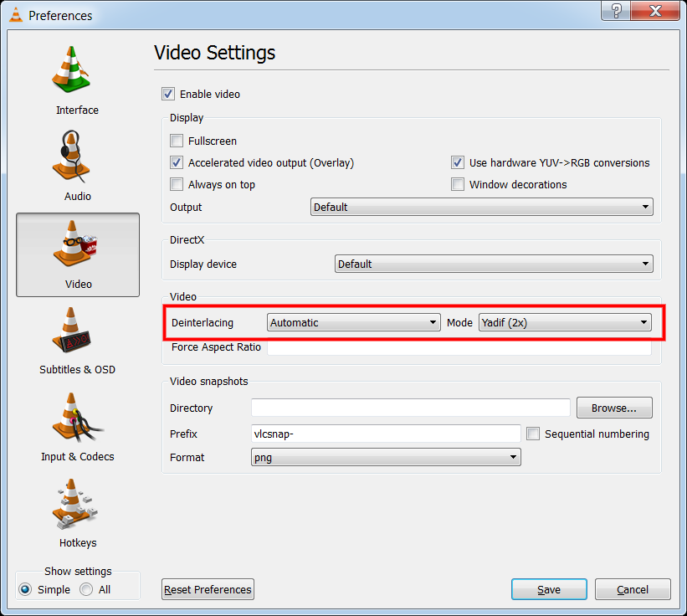Open the snapshot Format png dropdown

pyautogui.click(x=386, y=457)
